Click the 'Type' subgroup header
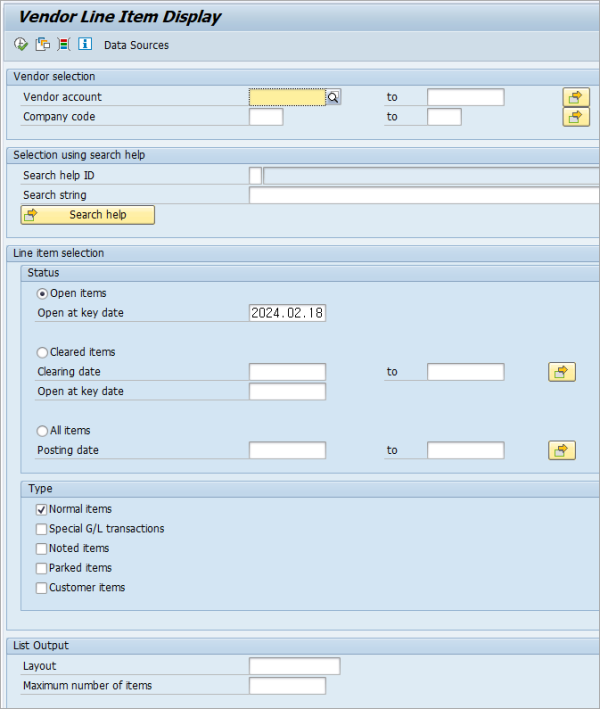 (x=40, y=489)
